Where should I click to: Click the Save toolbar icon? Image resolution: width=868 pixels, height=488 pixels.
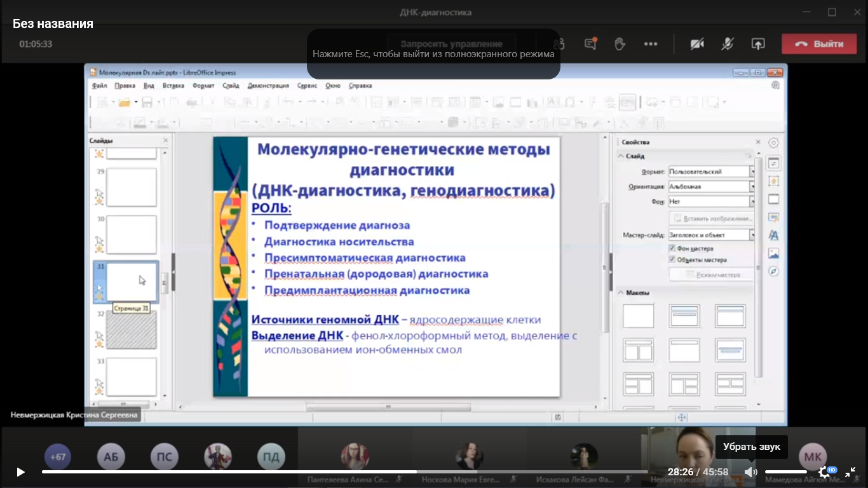tap(147, 102)
